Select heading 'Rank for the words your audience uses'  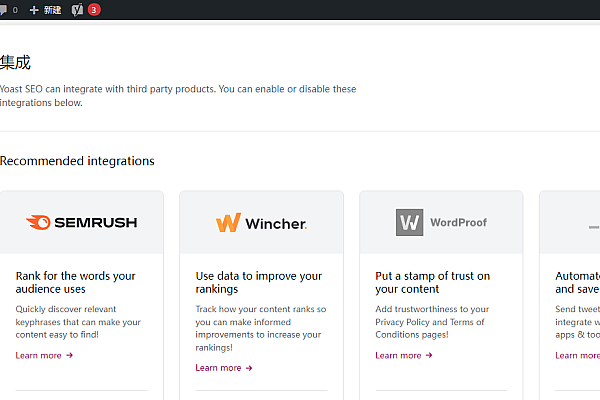click(75, 282)
